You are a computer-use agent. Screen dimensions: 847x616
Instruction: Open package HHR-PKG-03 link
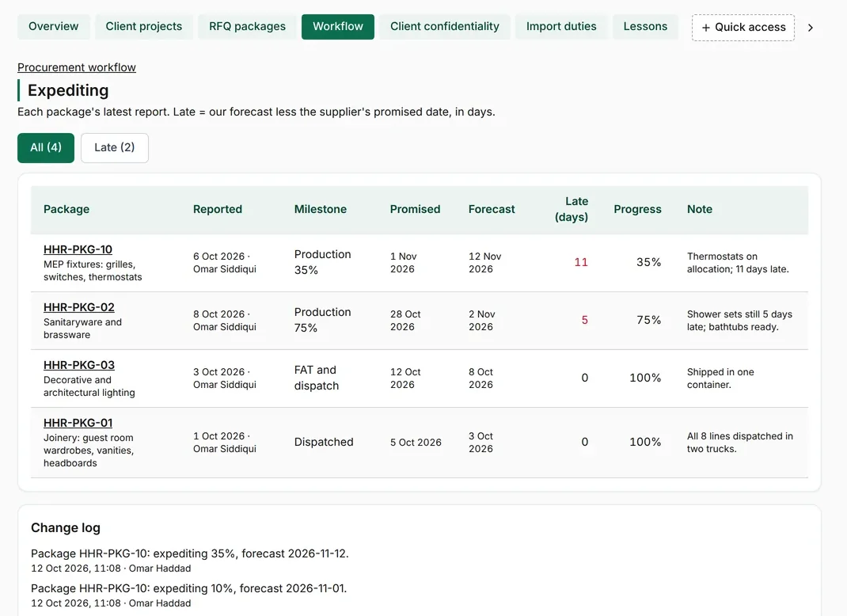pyautogui.click(x=79, y=365)
